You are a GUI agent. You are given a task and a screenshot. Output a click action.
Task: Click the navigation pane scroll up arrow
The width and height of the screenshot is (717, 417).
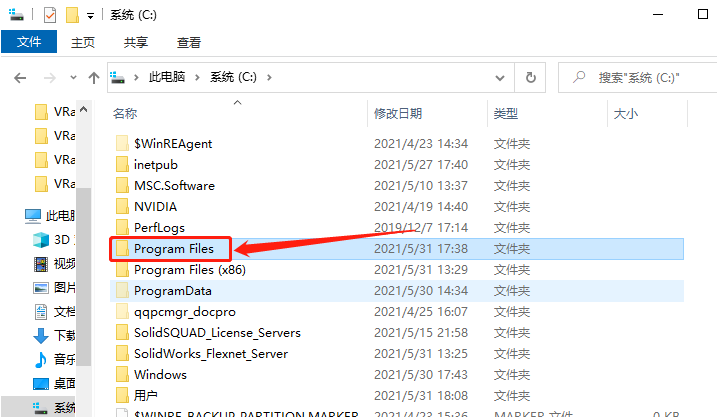click(x=84, y=110)
